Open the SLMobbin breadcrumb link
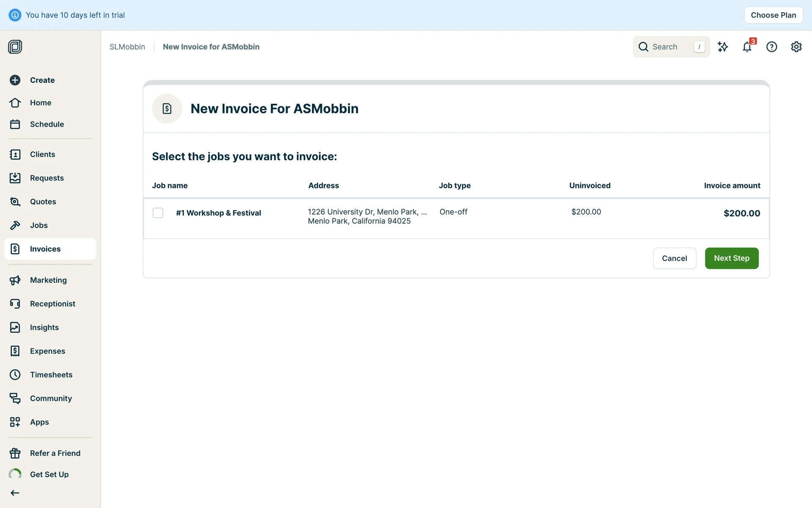This screenshot has height=508, width=812. (x=127, y=47)
